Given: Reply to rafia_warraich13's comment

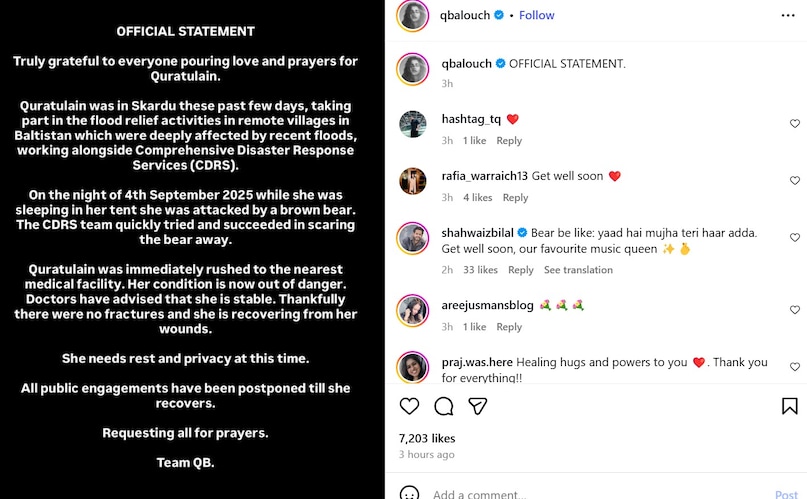Looking at the screenshot, I should point(515,198).
